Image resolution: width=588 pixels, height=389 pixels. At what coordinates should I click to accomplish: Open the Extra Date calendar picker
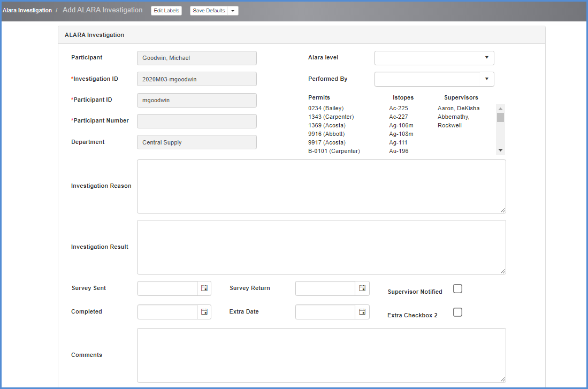[x=362, y=312]
